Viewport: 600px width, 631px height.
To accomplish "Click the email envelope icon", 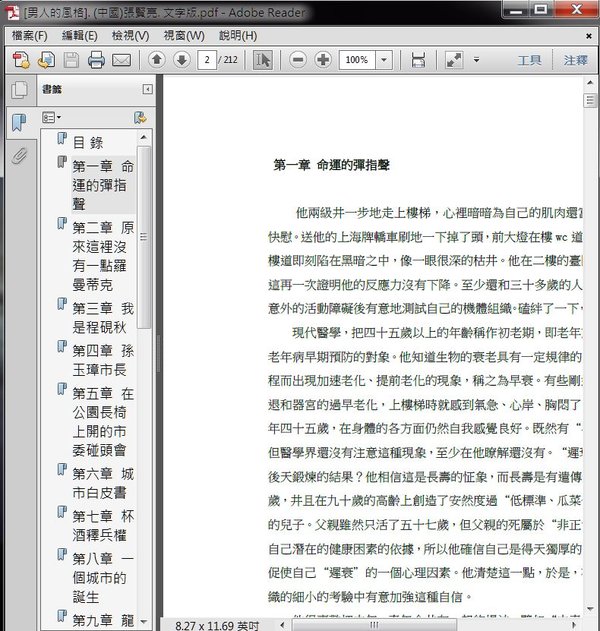I will [121, 60].
